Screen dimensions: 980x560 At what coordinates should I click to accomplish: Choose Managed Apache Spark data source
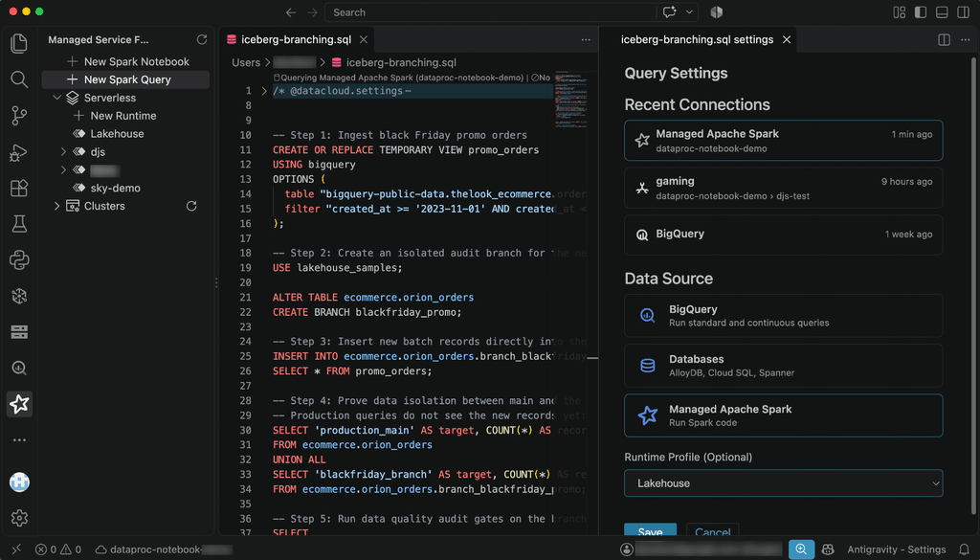(783, 415)
